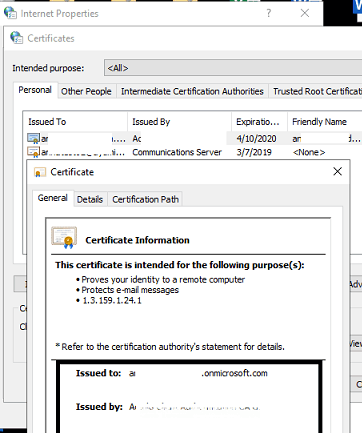Click the Internet Properties help question mark
Screen dimensions: 362x433
coord(269,13)
